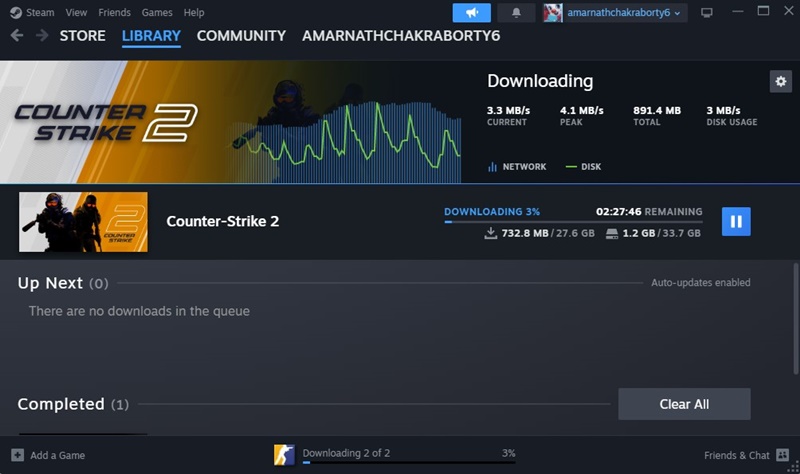Click the Friends & Chat people icon
Image resolution: width=800 pixels, height=474 pixels.
click(782, 455)
